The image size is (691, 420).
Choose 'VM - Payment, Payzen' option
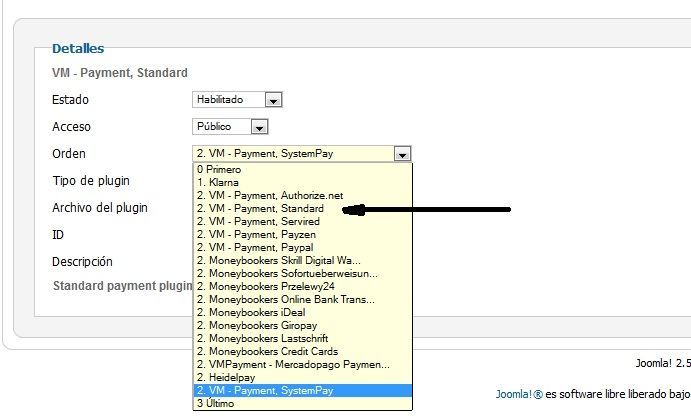302,234
